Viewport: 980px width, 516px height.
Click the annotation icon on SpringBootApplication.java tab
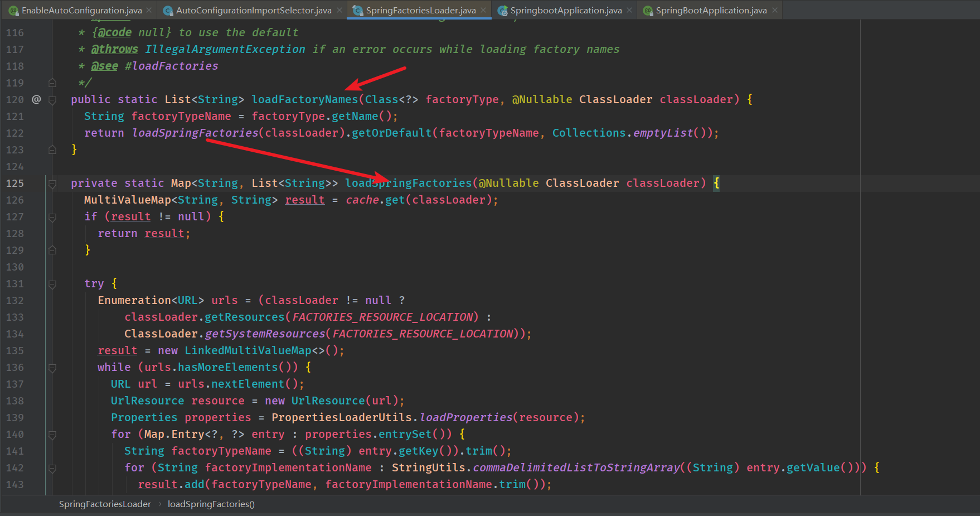[x=648, y=11]
